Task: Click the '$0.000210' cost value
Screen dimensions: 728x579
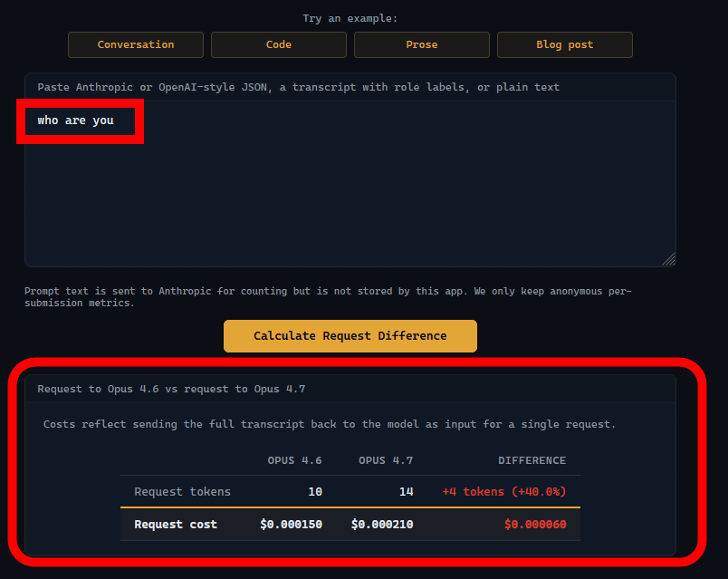Action: 382,524
